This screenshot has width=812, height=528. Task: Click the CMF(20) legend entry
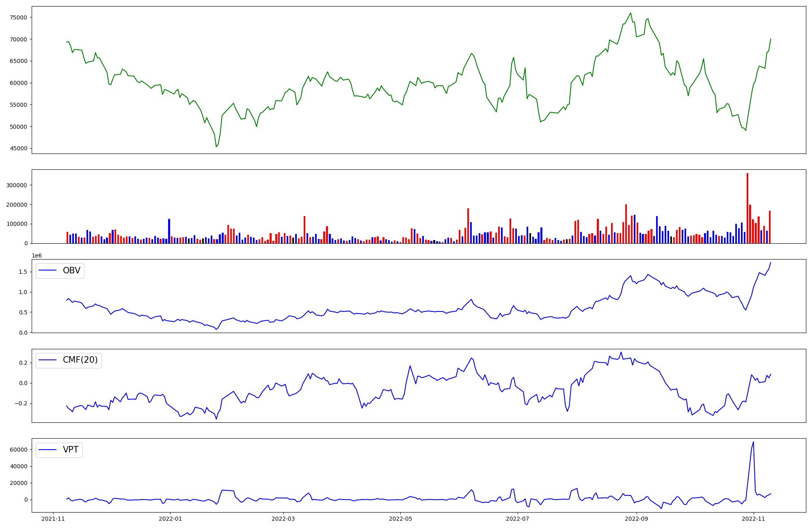tap(80, 360)
